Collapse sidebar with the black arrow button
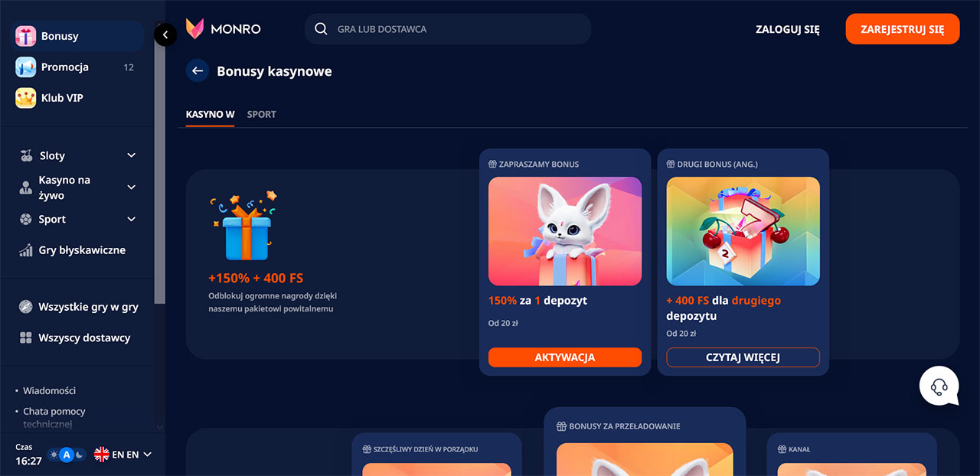The image size is (980, 476). pos(165,34)
